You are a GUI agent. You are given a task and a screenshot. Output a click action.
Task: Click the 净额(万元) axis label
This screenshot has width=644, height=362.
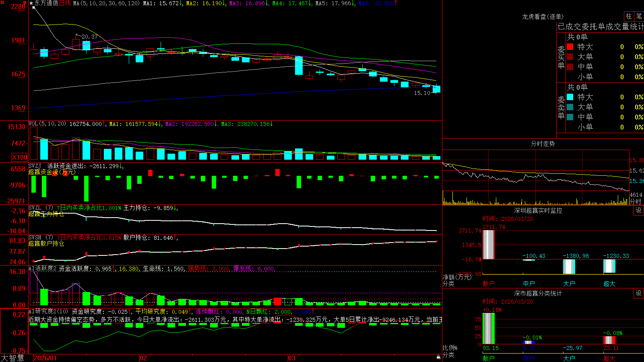point(457,277)
